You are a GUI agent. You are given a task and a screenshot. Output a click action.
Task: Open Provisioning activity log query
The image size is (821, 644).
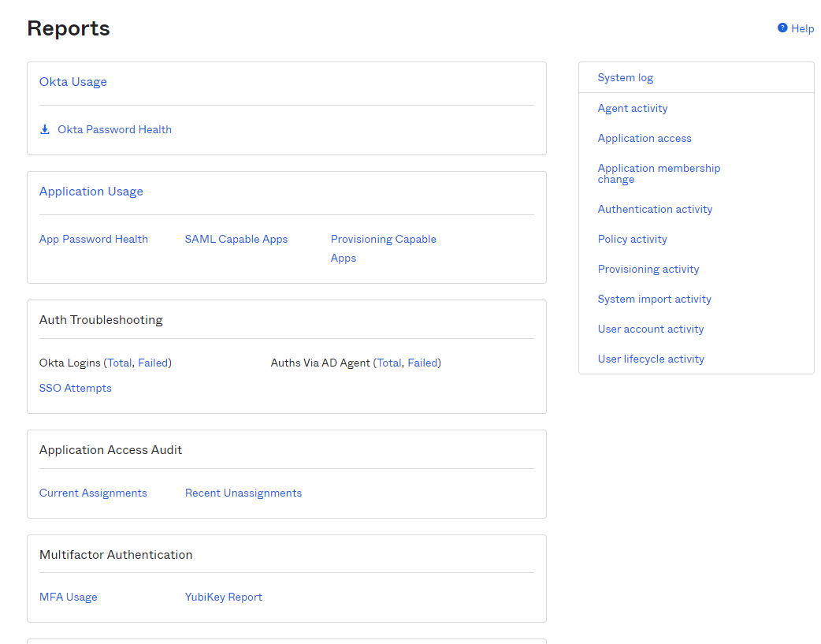click(648, 269)
